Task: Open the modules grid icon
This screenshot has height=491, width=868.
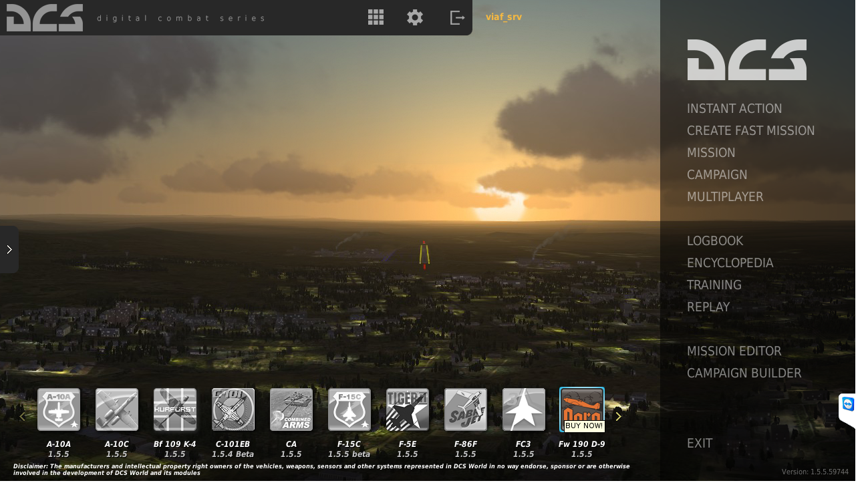Action: click(x=376, y=17)
